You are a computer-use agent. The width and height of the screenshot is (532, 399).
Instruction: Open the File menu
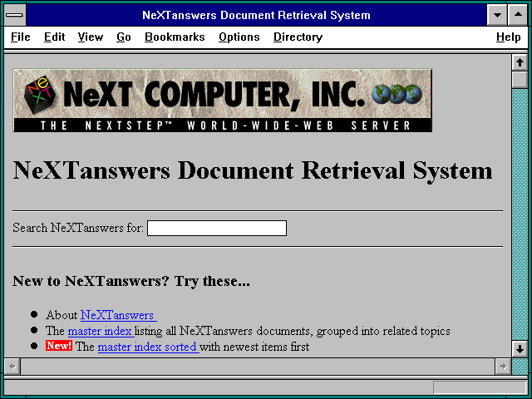(x=20, y=37)
